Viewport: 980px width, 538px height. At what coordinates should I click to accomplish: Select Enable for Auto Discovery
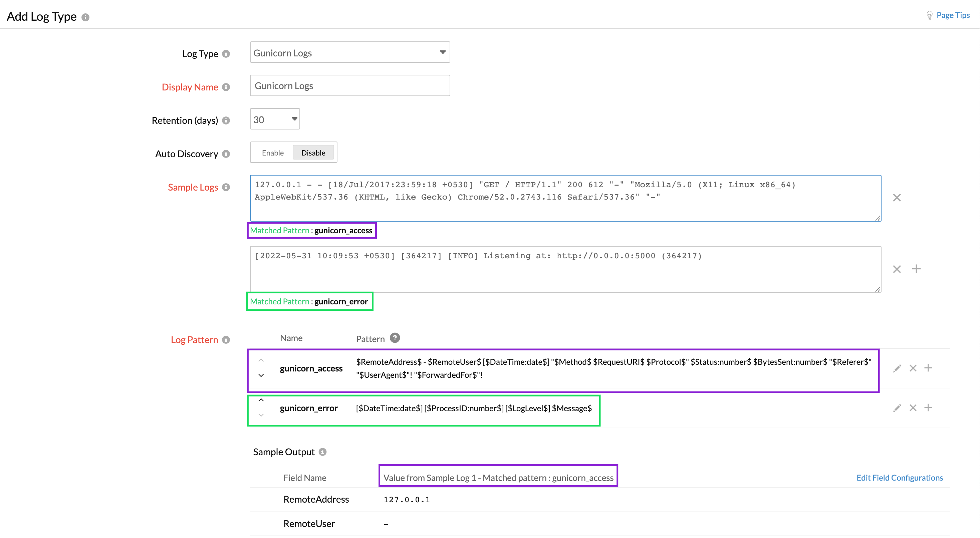point(272,153)
